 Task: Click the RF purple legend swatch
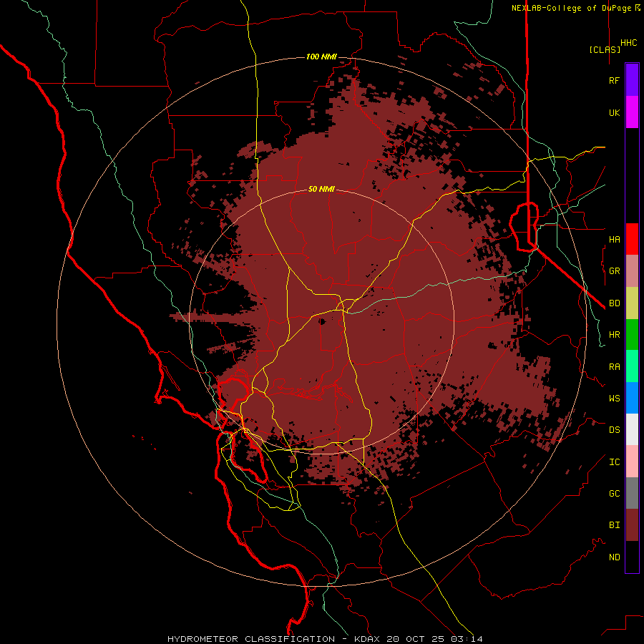coord(632,80)
